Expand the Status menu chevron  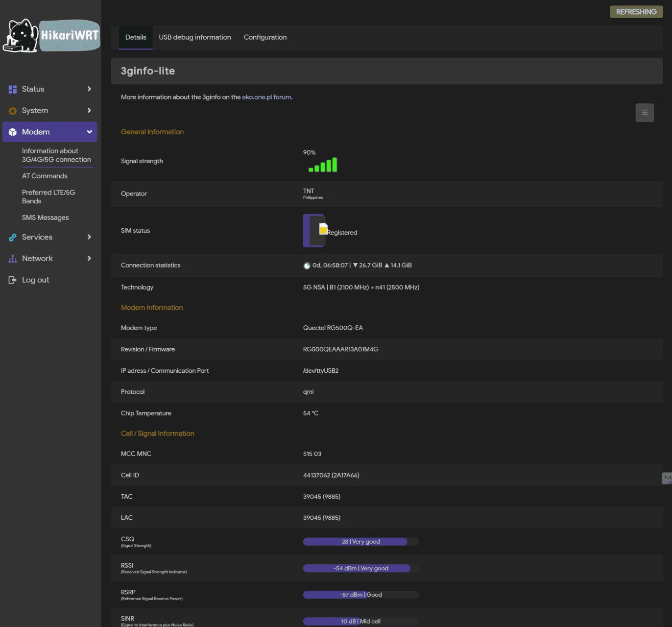click(x=89, y=89)
